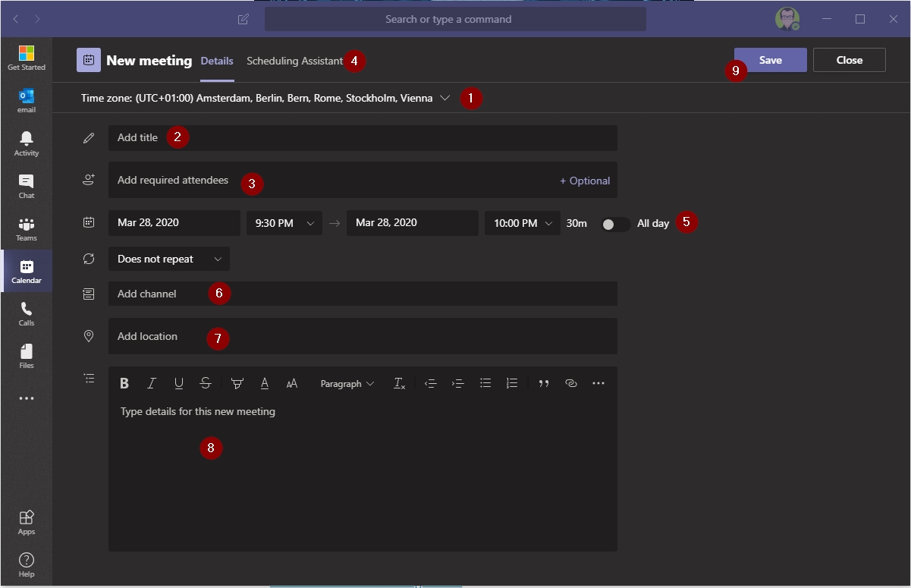The height and width of the screenshot is (588, 911).
Task: Click the Save button
Action: [770, 60]
